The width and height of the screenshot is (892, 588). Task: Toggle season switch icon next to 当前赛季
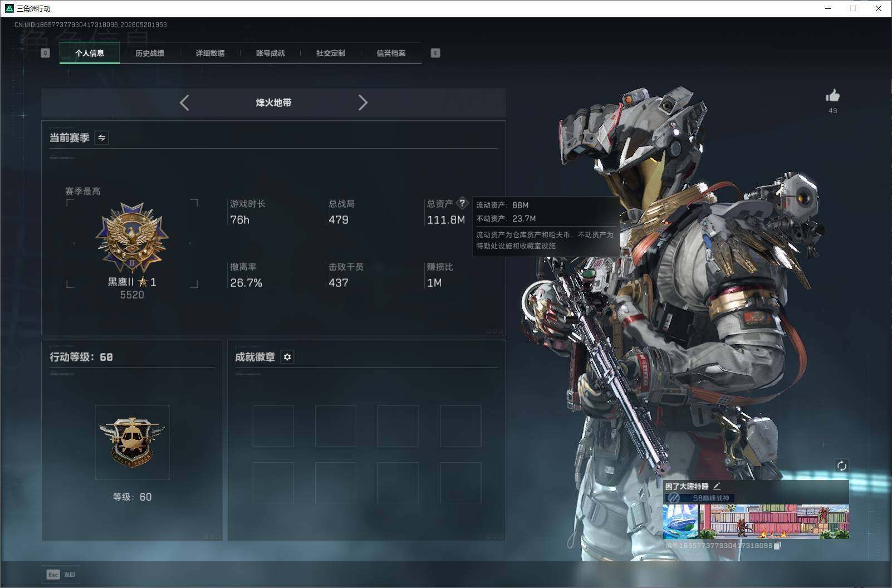point(101,138)
